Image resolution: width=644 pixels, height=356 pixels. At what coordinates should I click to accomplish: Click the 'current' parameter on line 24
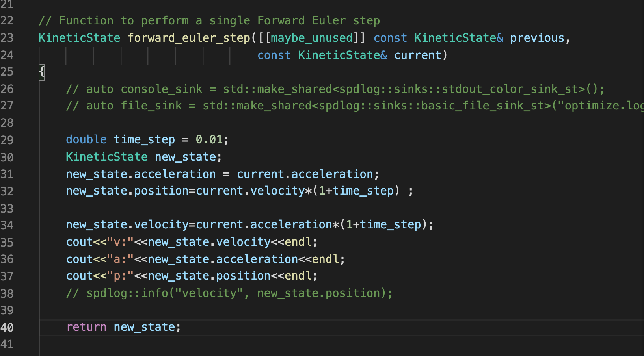417,55
